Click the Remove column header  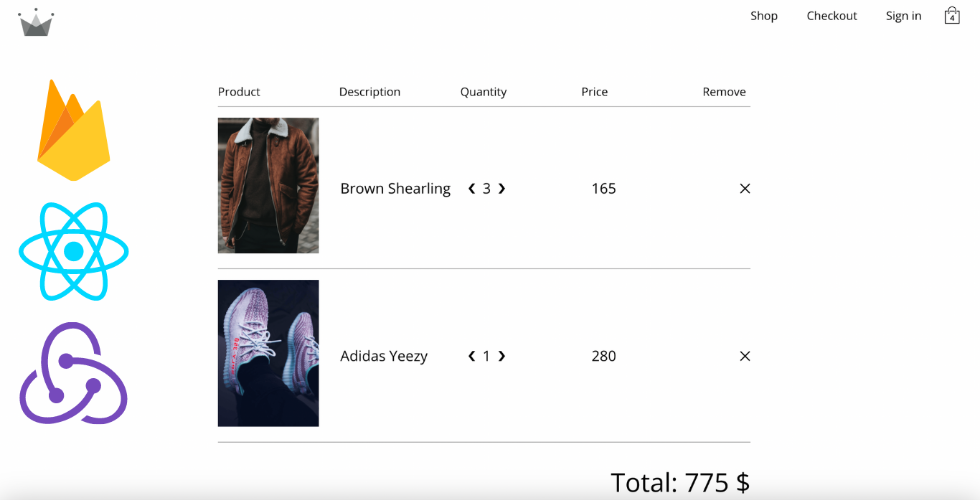(724, 92)
